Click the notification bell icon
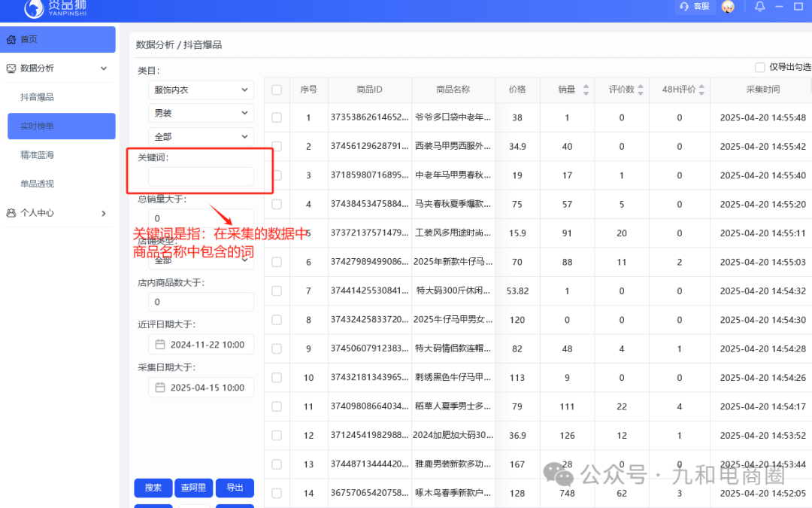 click(759, 6)
